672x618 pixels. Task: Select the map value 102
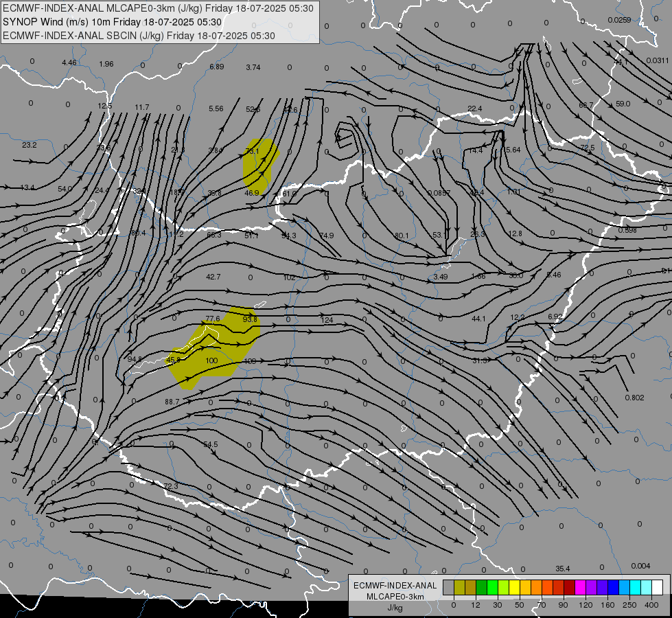tap(289, 277)
